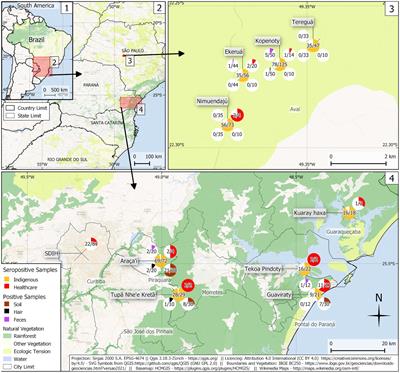Select the purple Feces legend marker

click(6, 320)
